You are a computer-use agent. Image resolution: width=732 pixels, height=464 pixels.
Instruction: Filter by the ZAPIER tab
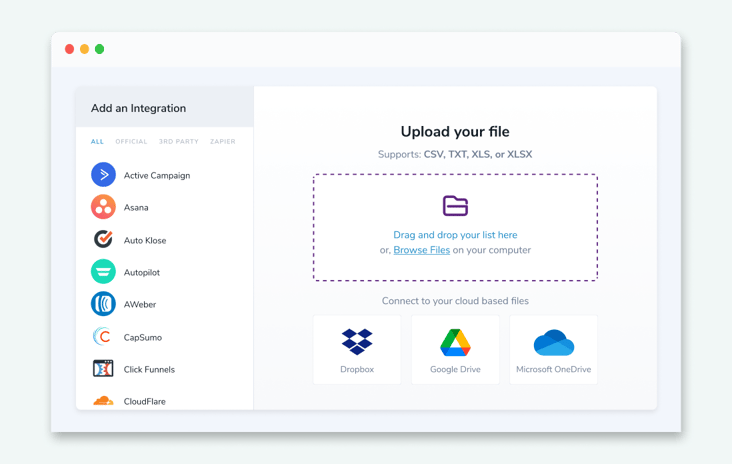pyautogui.click(x=223, y=142)
